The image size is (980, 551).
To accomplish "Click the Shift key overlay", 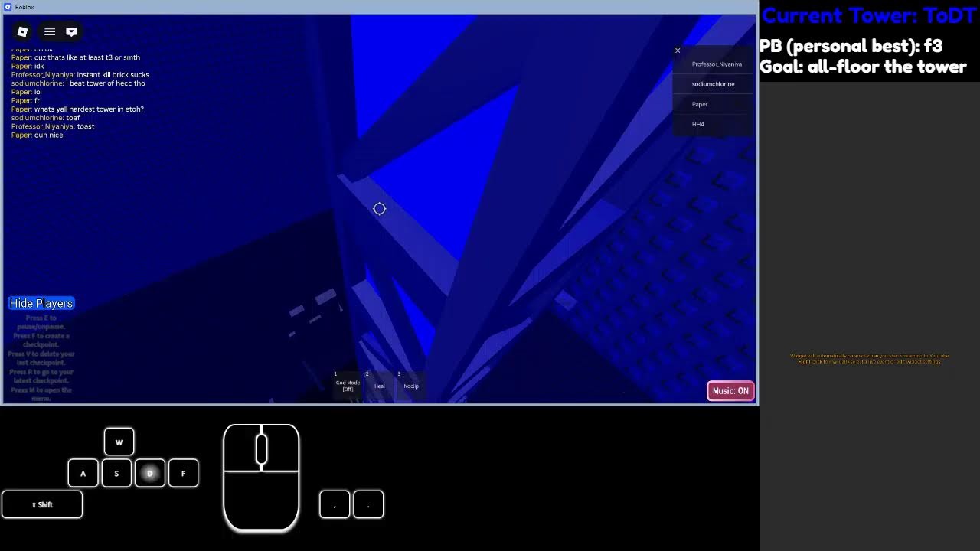I will (42, 504).
